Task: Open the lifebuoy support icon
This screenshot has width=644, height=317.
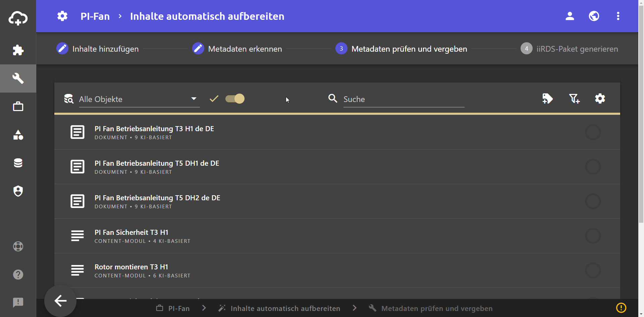Action: [18, 247]
